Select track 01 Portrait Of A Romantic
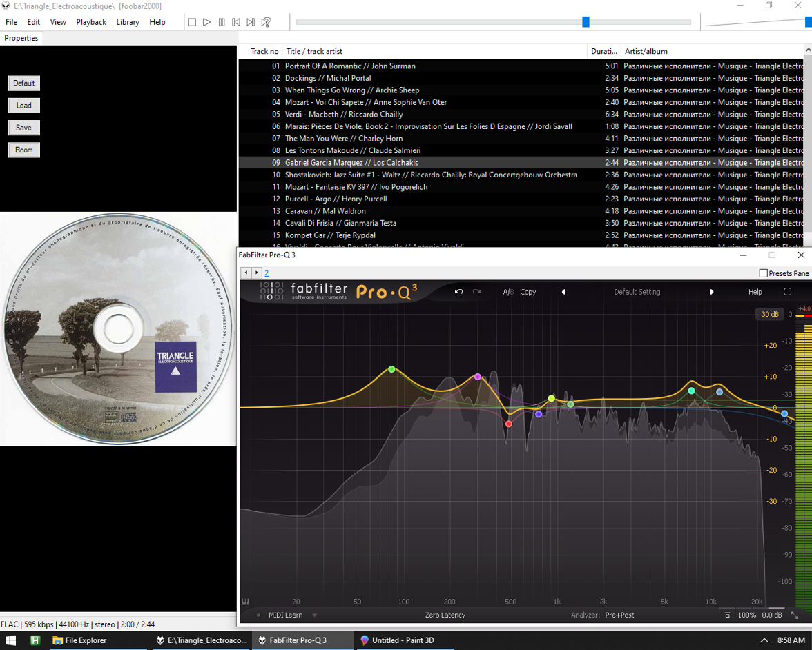Image resolution: width=812 pixels, height=650 pixels. [x=521, y=66]
